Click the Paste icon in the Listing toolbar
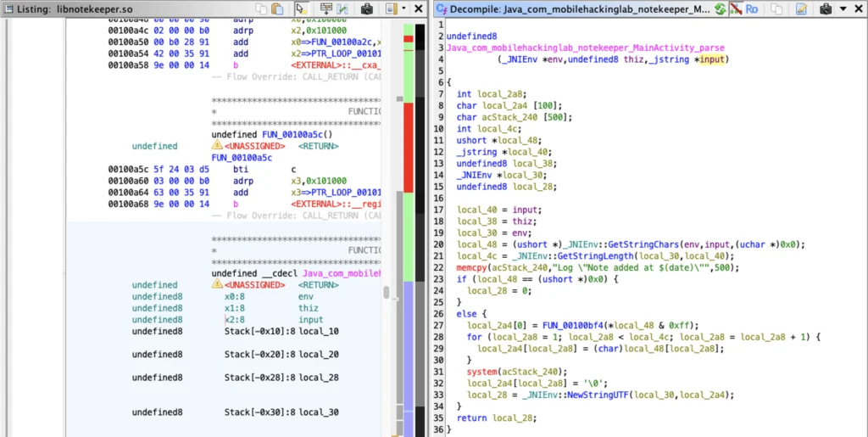This screenshot has width=868, height=437. [277, 8]
